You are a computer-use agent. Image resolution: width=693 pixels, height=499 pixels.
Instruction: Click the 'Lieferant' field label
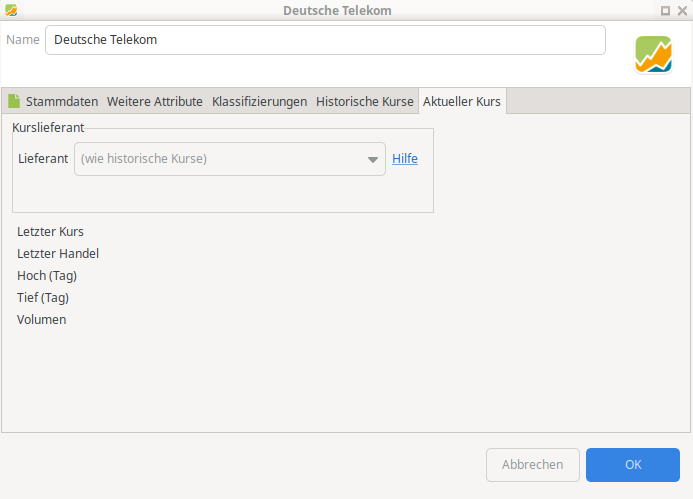pos(43,159)
